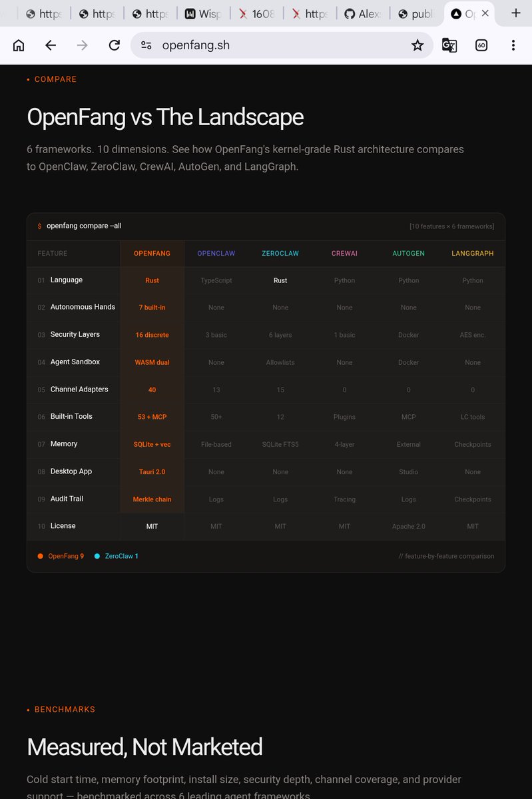Click the WASM dual cell
The image size is (532, 799).
click(152, 363)
